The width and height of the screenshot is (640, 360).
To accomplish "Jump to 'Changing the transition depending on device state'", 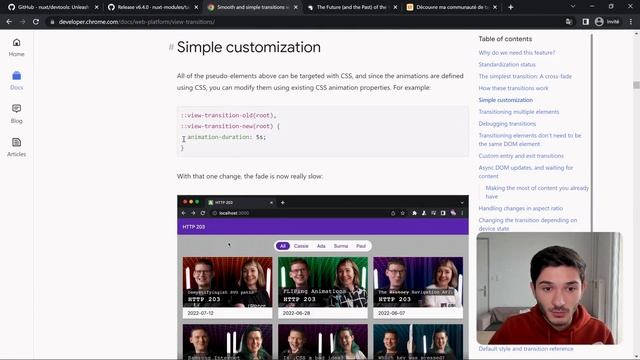I will pyautogui.click(x=528, y=224).
